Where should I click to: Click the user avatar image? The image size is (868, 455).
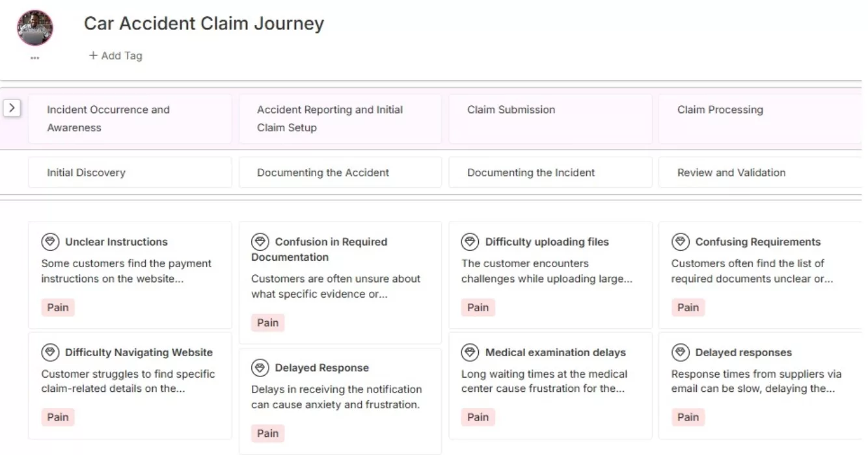pyautogui.click(x=35, y=29)
